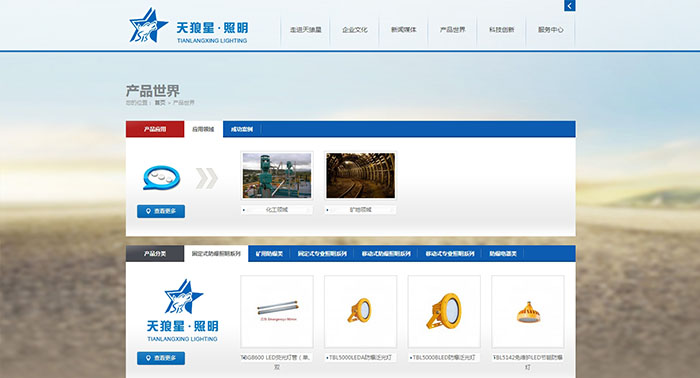Click the Tianlangxing Lighting star logo in header

pyautogui.click(x=188, y=26)
